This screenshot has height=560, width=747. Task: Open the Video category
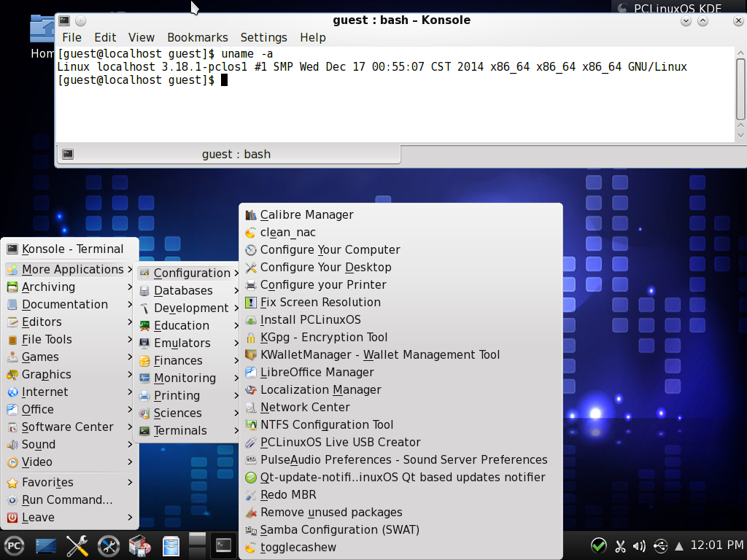click(70, 462)
